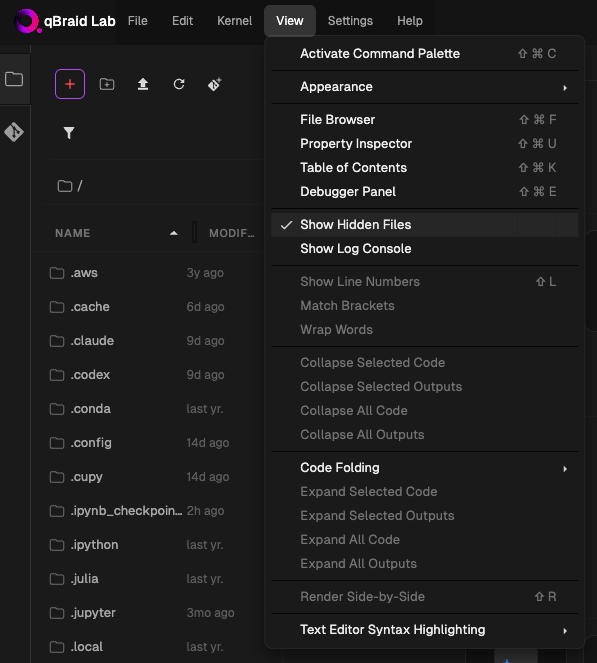
Task: Close the open View menu
Action: coord(290,21)
